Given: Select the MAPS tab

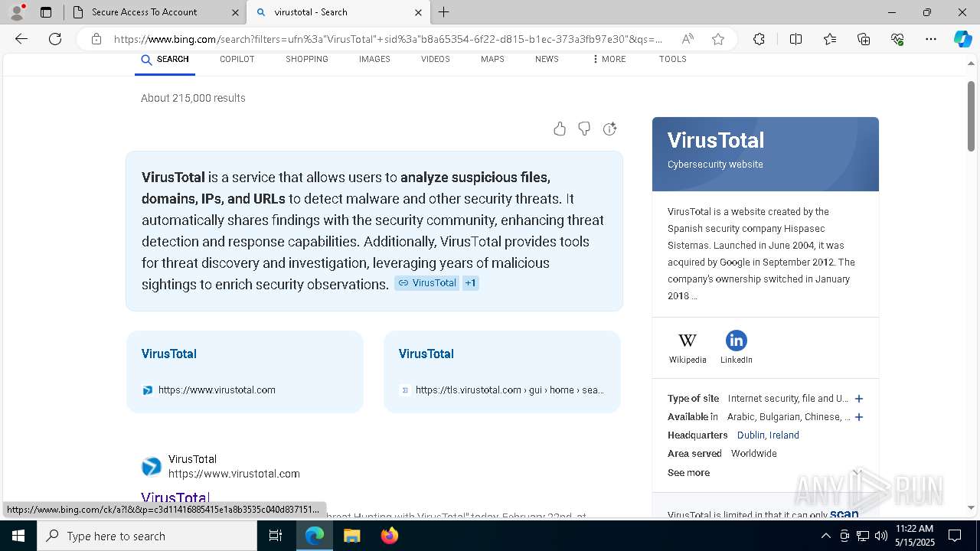Looking at the screenshot, I should click(x=492, y=59).
